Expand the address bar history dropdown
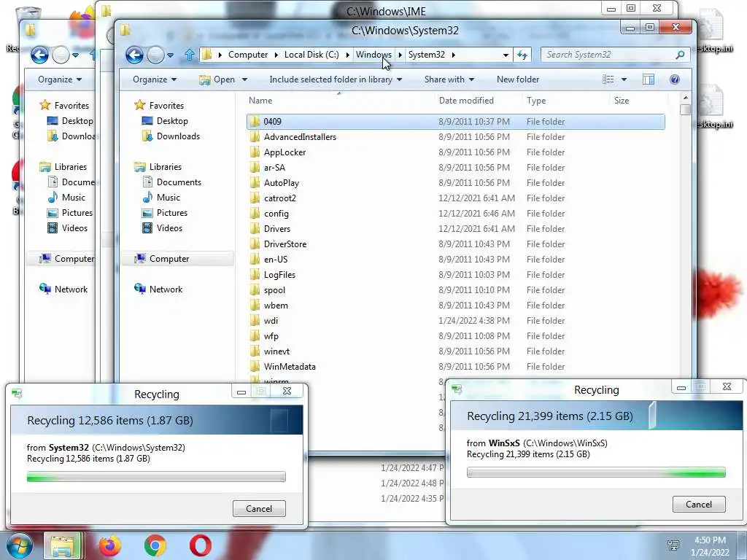747x560 pixels. [506, 55]
